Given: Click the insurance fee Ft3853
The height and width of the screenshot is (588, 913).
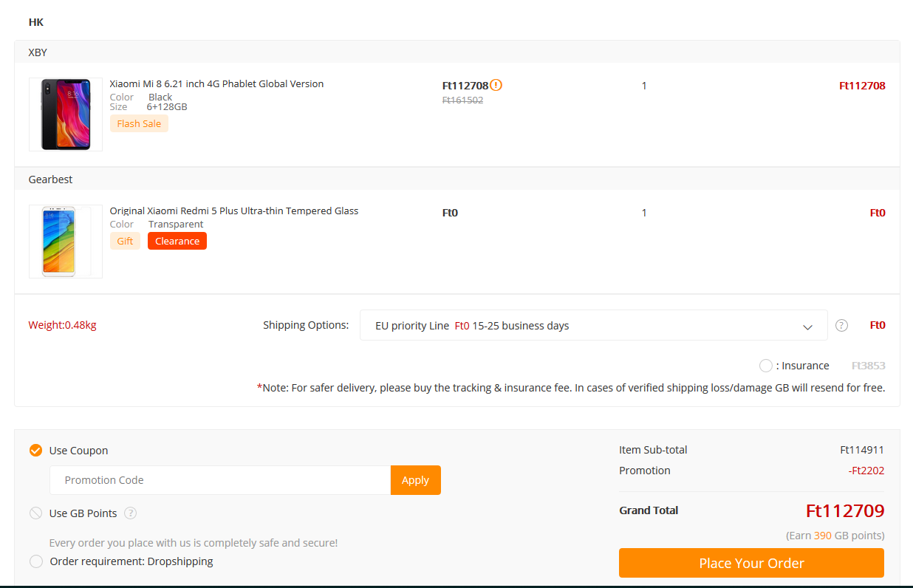Looking at the screenshot, I should 868,366.
